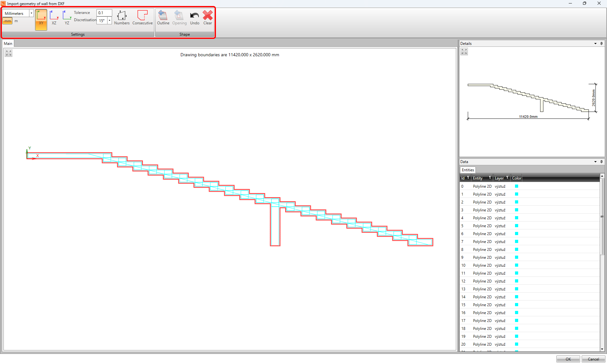Clear the shape with red X
The image size is (607, 364).
coord(208,18)
